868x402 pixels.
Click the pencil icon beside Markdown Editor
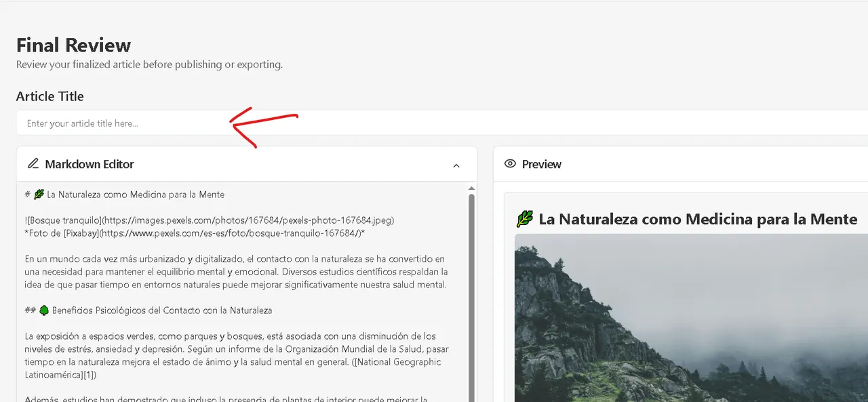click(33, 164)
